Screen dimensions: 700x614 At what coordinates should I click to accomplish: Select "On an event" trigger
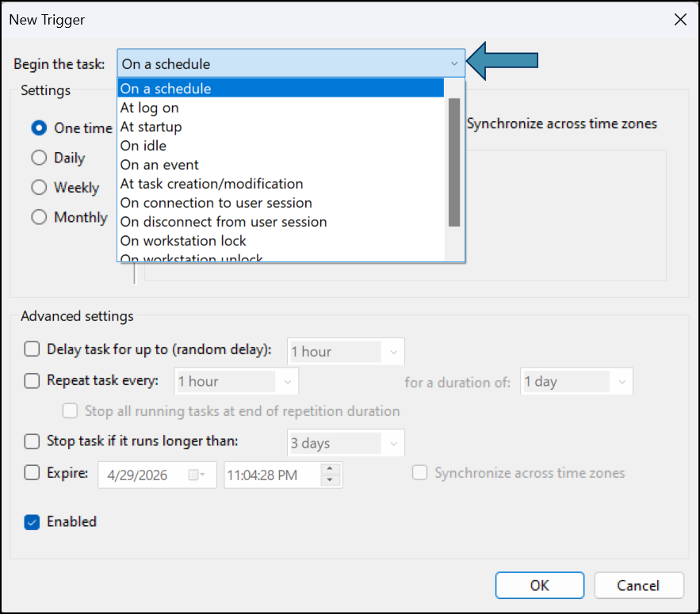(159, 165)
